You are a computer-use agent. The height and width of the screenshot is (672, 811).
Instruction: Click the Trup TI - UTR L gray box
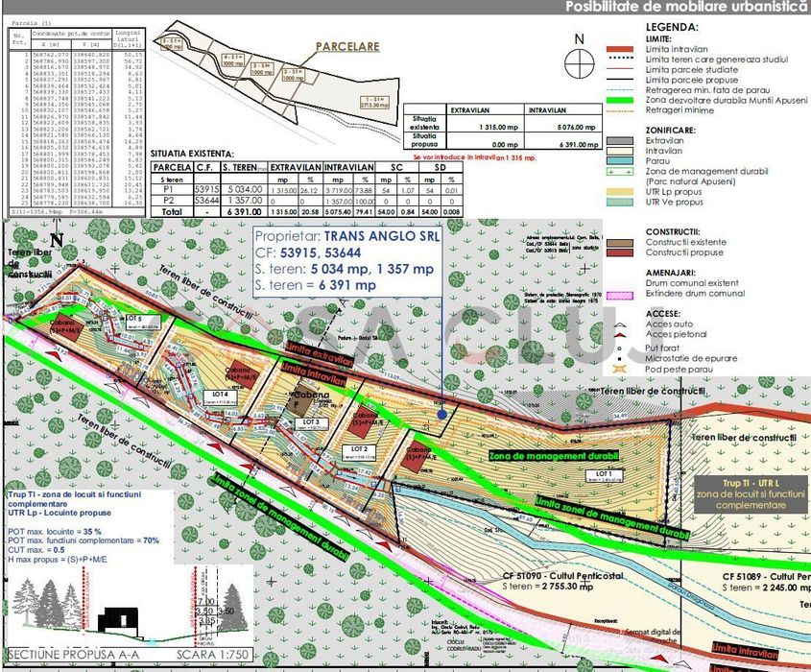tap(751, 494)
